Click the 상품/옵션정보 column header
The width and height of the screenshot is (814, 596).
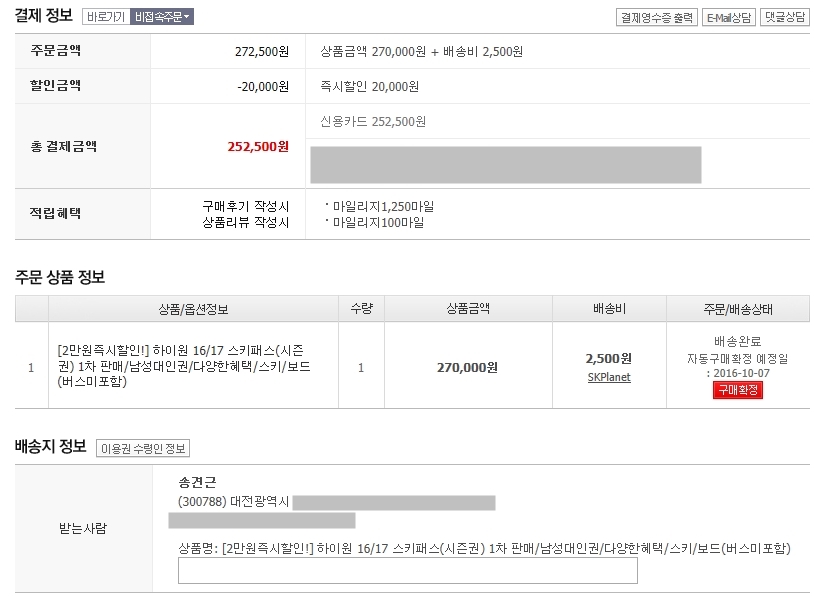pyautogui.click(x=193, y=309)
